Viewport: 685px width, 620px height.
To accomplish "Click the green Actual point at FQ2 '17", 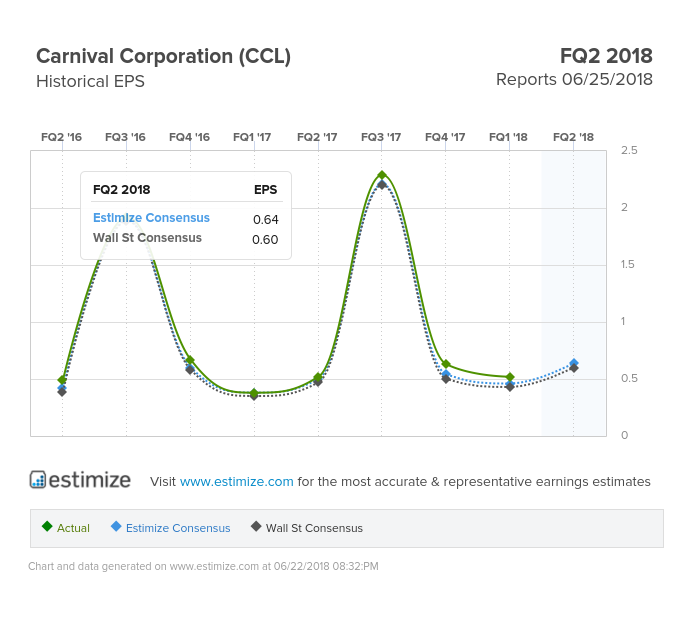I will pyautogui.click(x=318, y=377).
